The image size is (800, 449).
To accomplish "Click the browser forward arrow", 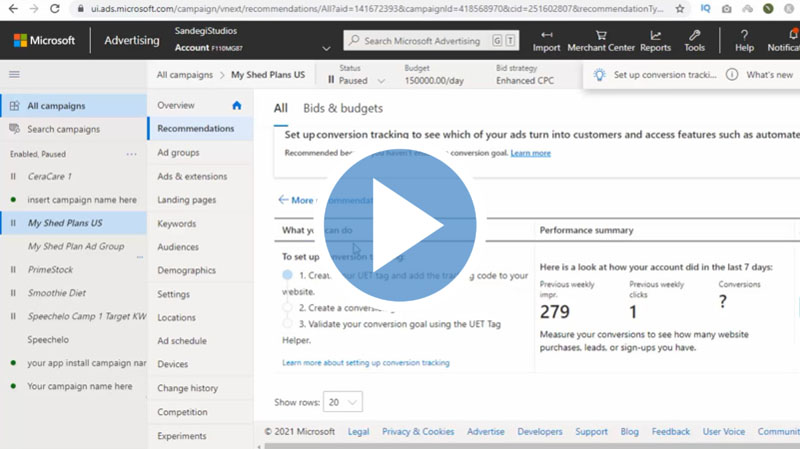I will (x=34, y=9).
